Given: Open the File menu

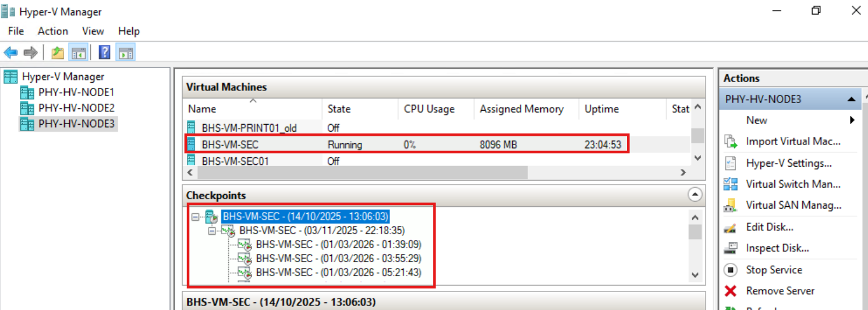Looking at the screenshot, I should coord(16,31).
